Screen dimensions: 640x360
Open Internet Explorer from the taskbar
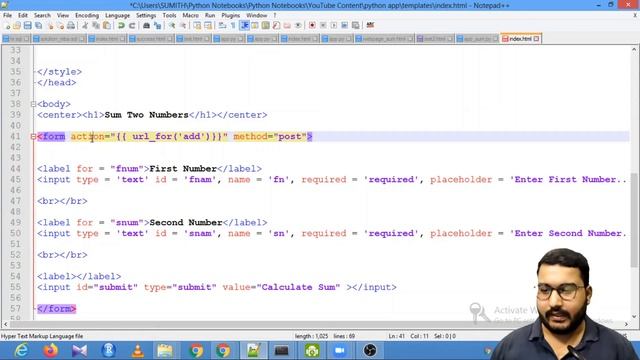(21, 350)
